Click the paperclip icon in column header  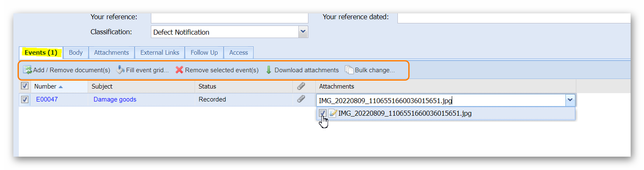[301, 86]
